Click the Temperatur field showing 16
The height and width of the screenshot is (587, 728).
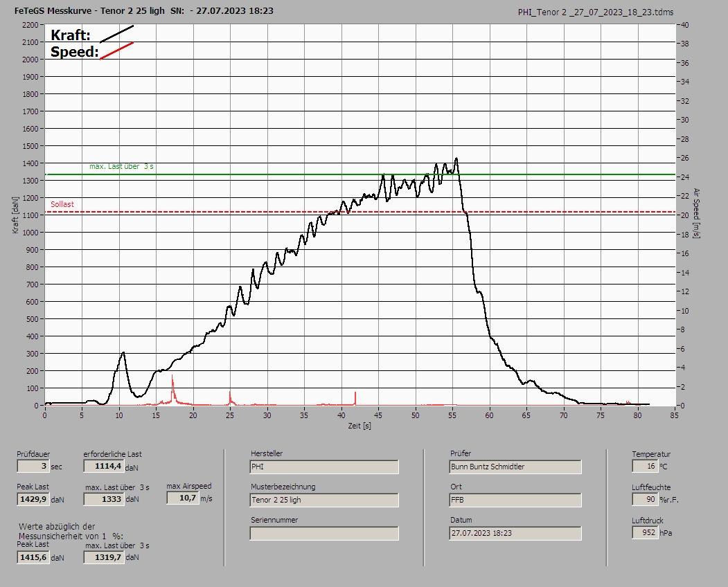tap(645, 467)
